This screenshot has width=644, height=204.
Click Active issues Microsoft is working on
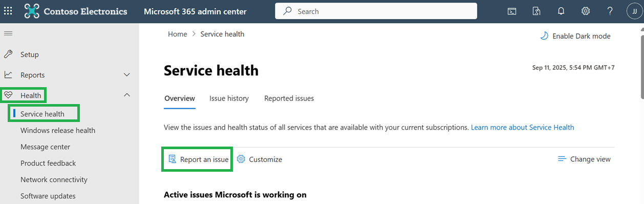coord(235,195)
